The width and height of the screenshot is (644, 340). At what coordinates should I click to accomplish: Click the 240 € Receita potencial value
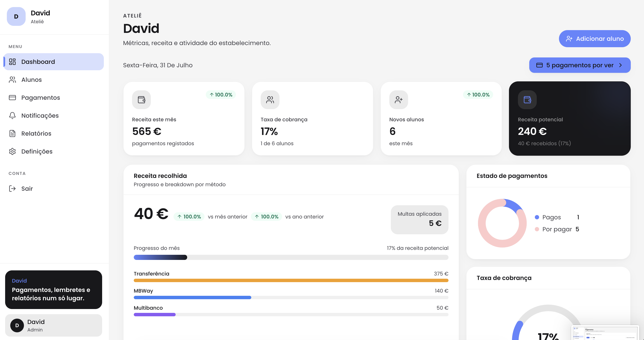tap(532, 131)
